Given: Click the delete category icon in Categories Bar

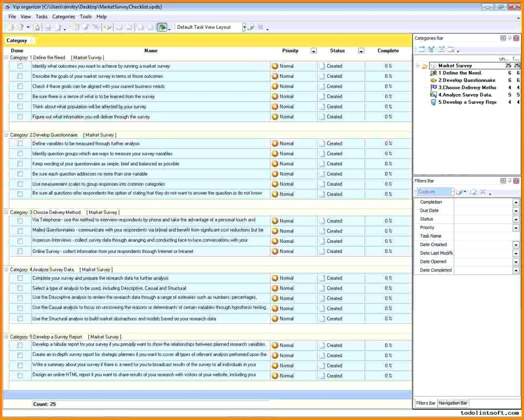Looking at the screenshot, I should point(451,49).
